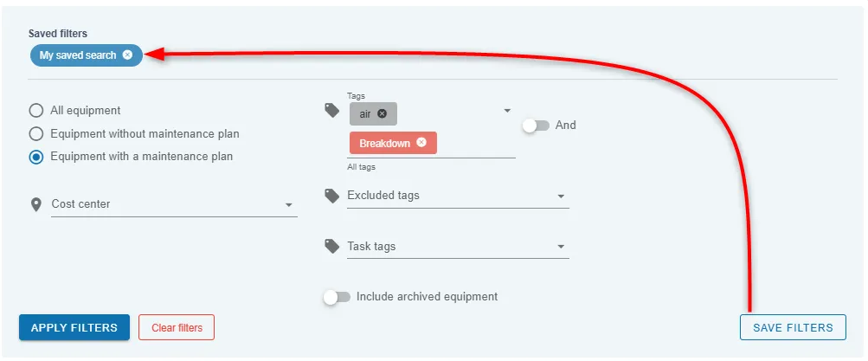
Task: Expand the Tags dropdown arrow
Action: tap(507, 111)
